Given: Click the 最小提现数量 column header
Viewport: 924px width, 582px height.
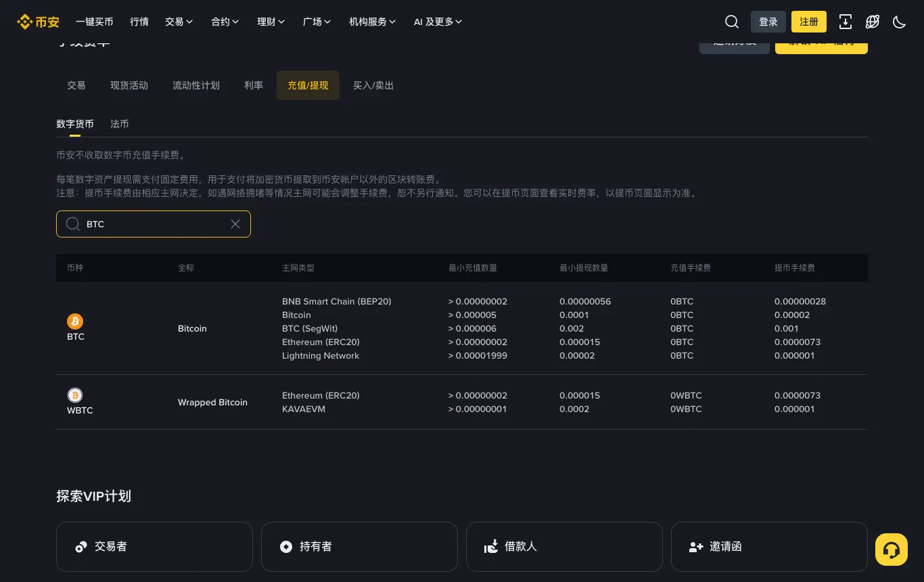Looking at the screenshot, I should click(584, 268).
